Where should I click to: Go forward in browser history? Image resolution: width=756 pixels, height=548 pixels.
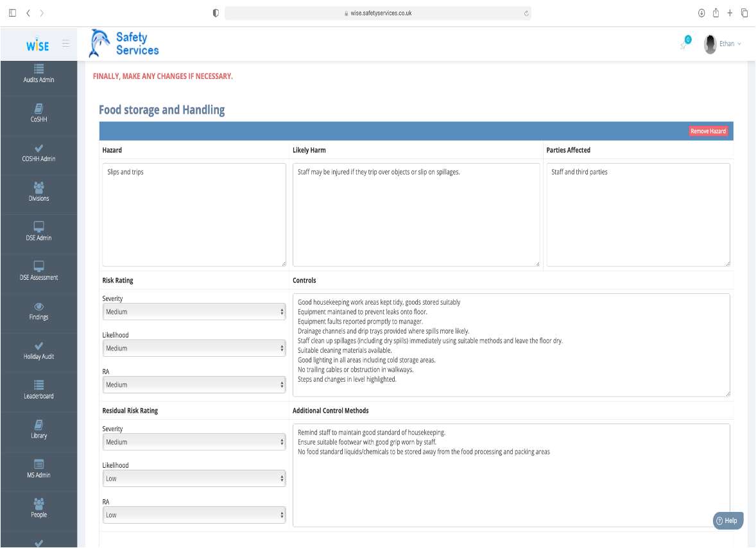coord(42,13)
